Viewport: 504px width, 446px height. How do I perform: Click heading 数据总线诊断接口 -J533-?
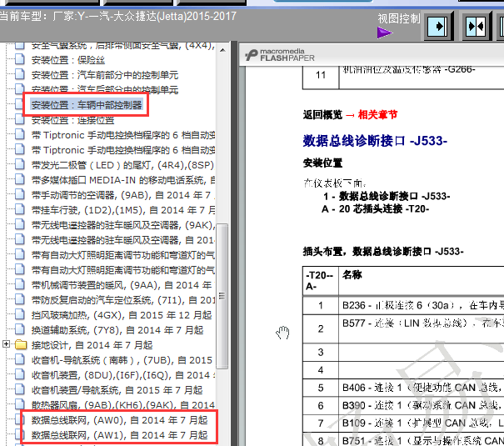click(x=375, y=141)
